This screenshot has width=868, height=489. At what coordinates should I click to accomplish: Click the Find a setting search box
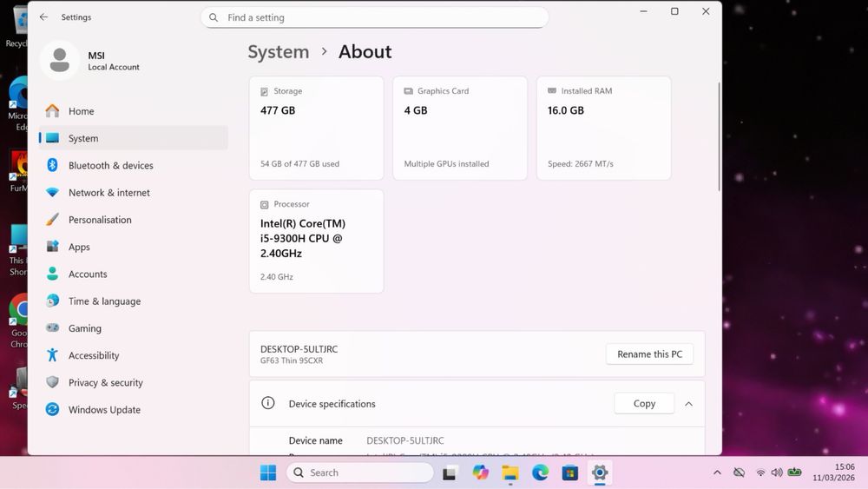(375, 17)
